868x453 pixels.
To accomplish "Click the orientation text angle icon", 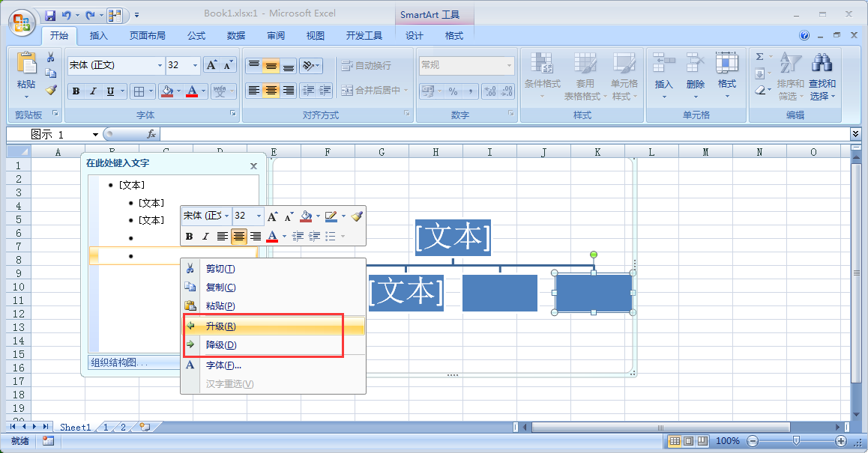I will tap(308, 66).
